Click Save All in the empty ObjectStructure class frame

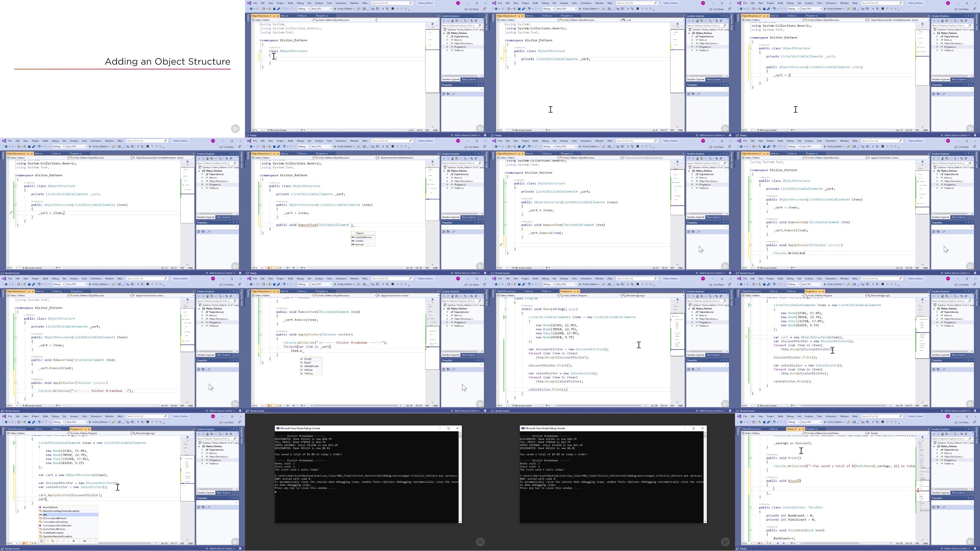click(x=279, y=9)
